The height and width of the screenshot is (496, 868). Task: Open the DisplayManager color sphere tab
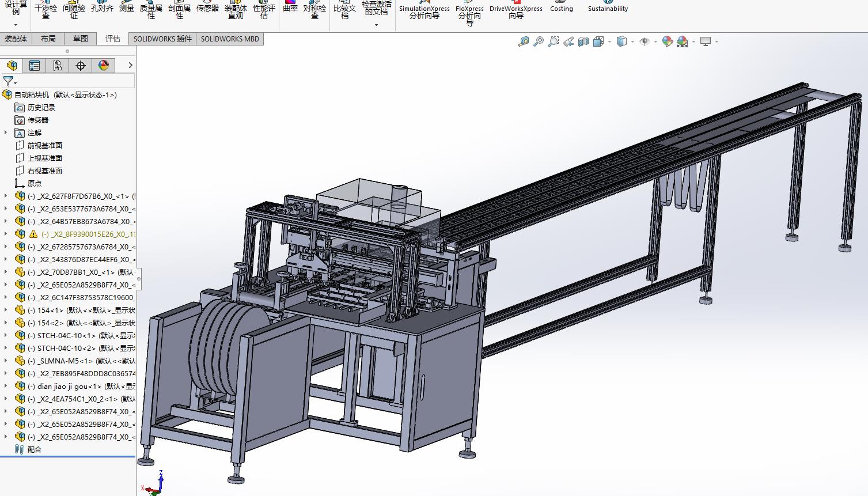[104, 66]
